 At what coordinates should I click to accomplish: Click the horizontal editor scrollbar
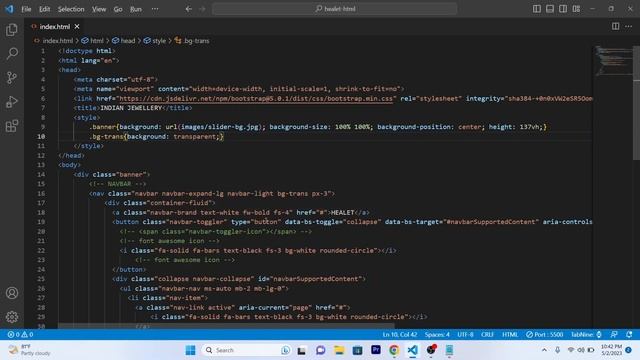[x=226, y=326]
